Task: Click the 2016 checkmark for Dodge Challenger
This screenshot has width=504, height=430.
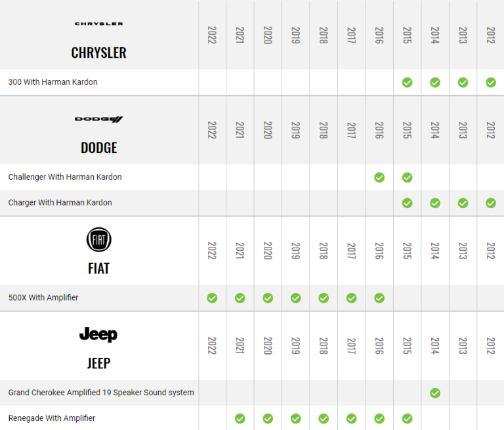Action: tap(379, 177)
